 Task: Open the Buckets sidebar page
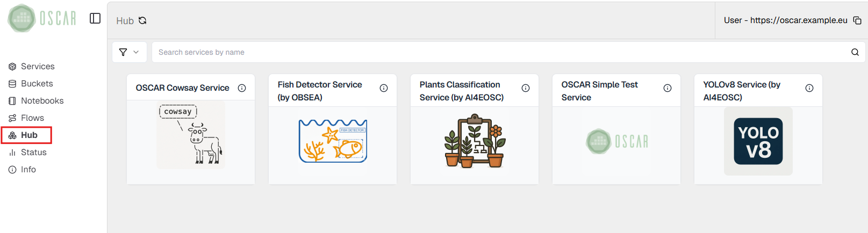[x=37, y=84]
